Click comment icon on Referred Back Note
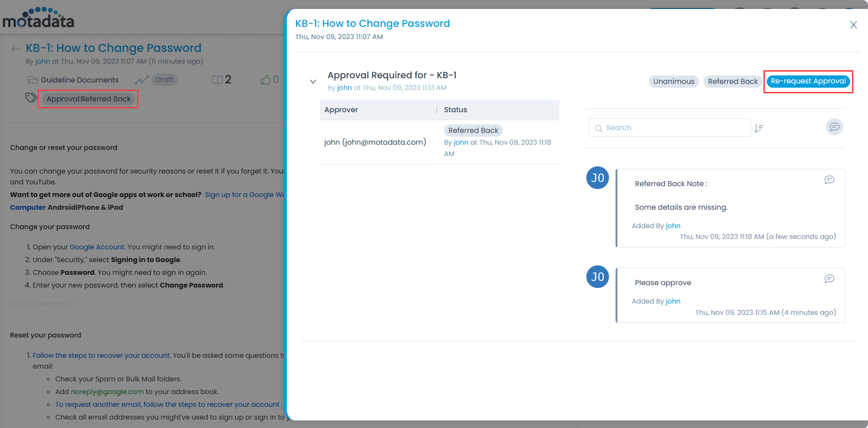Viewport: 868px width, 428px height. click(x=829, y=180)
